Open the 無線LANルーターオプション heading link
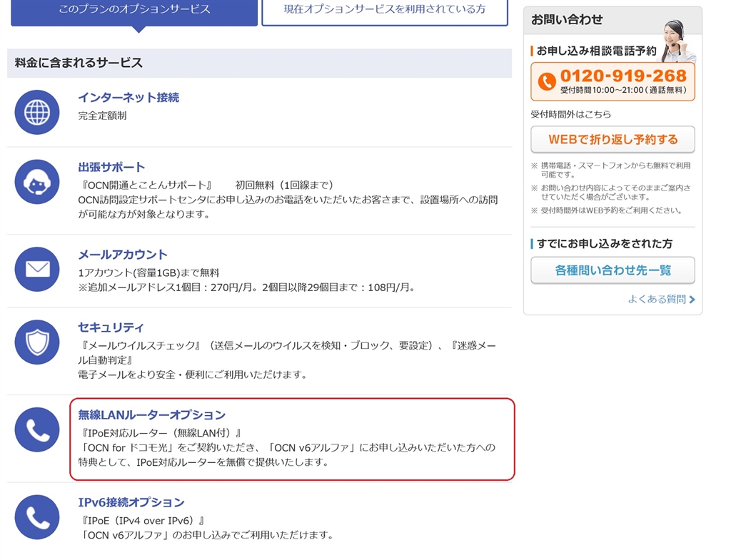731x560 pixels. (x=152, y=414)
